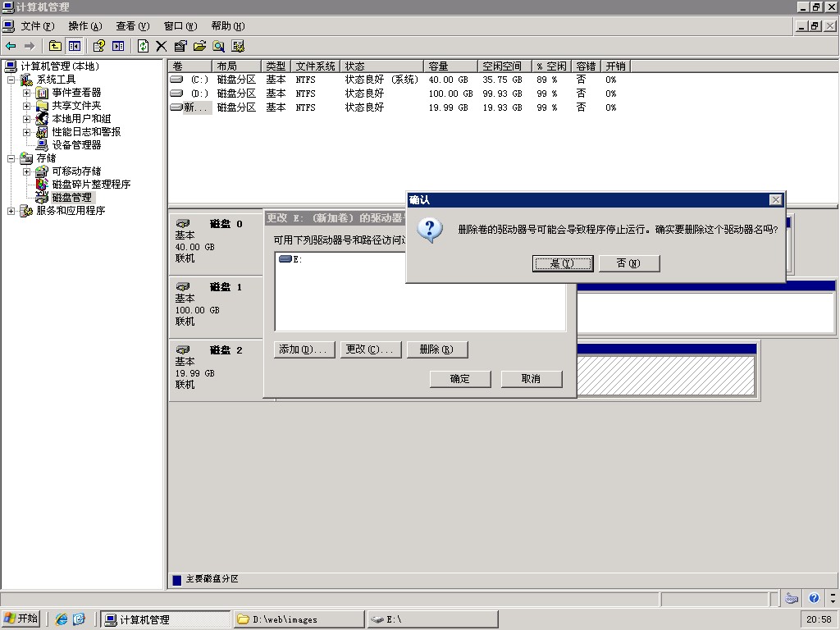Click the blue 主要磁盘分区 legend swatch
840x630 pixels.
pyautogui.click(x=176, y=579)
